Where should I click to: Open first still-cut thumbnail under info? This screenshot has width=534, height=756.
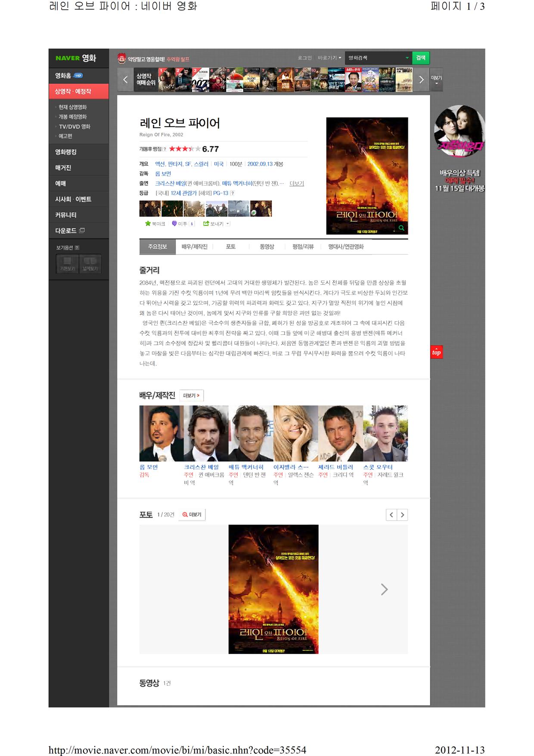pos(150,209)
